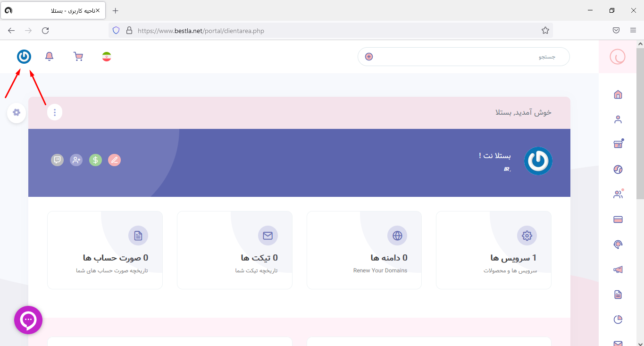Click the globe icon on domains card
644x346 pixels.
click(397, 236)
